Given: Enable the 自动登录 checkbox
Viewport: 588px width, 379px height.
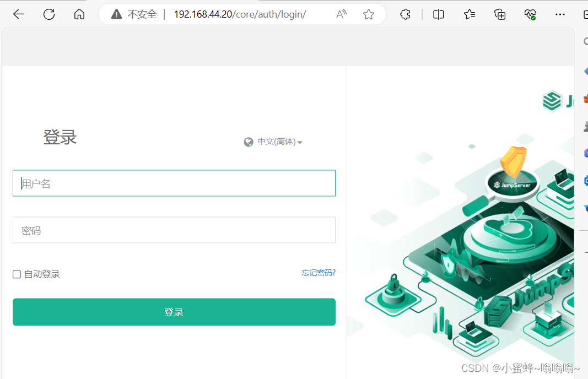Looking at the screenshot, I should [17, 274].
